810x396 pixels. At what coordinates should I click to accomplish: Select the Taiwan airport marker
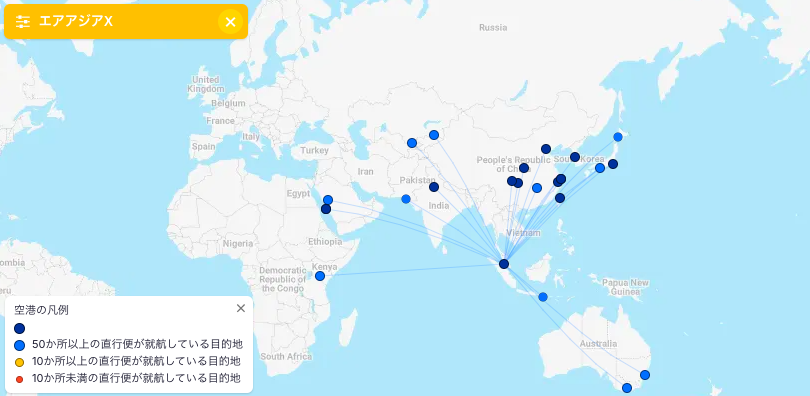pyautogui.click(x=560, y=198)
